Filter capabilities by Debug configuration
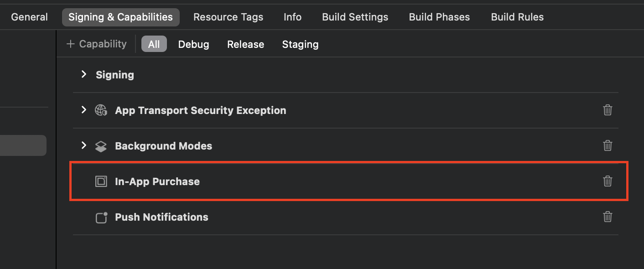 pyautogui.click(x=193, y=44)
